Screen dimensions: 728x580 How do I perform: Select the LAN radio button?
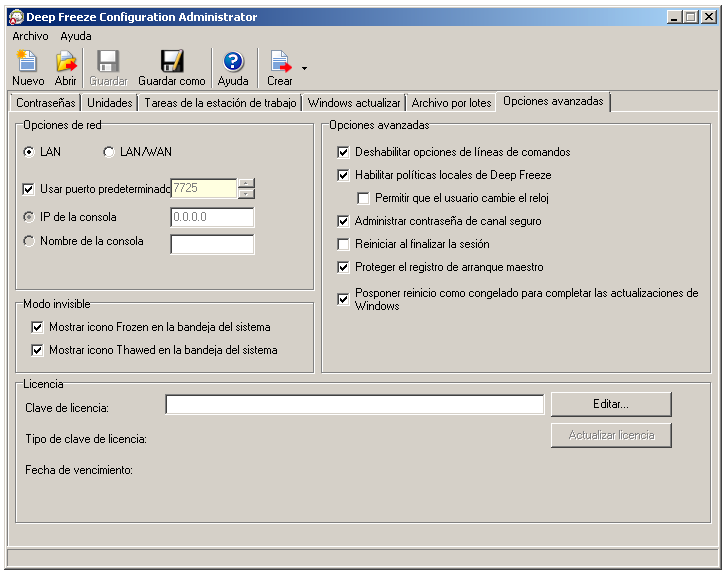29,152
